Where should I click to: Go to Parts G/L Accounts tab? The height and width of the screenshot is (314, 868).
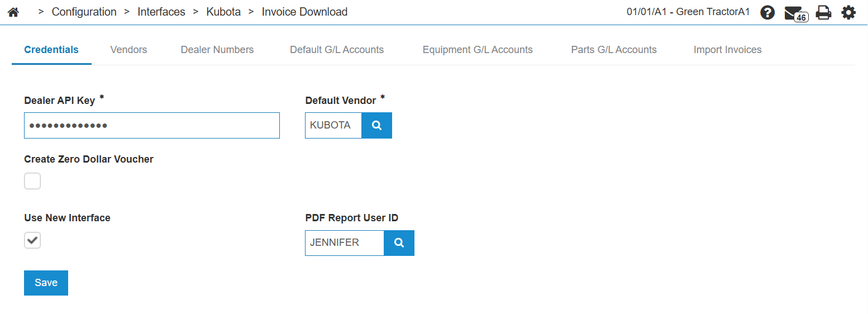(614, 50)
